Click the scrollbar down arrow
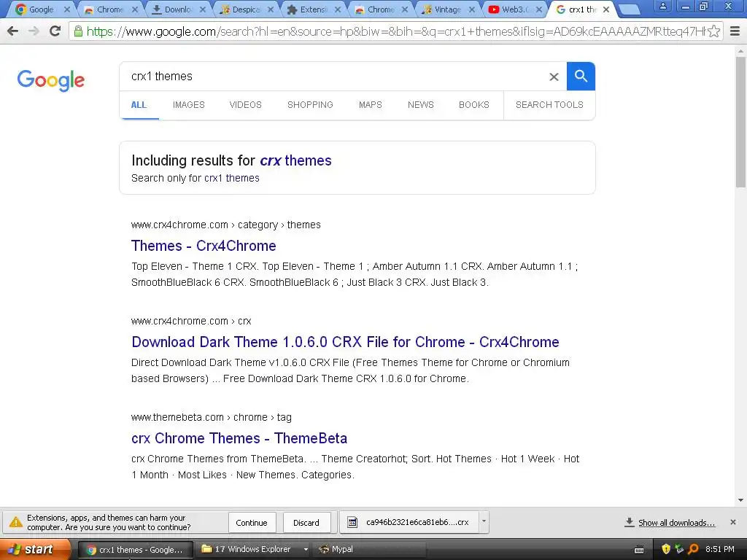The height and width of the screenshot is (560, 747). (x=741, y=500)
